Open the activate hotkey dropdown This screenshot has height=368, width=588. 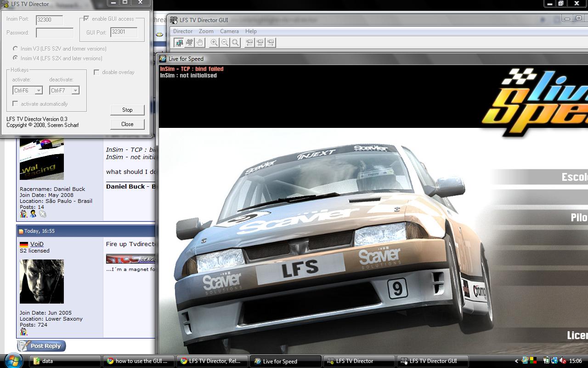click(28, 90)
